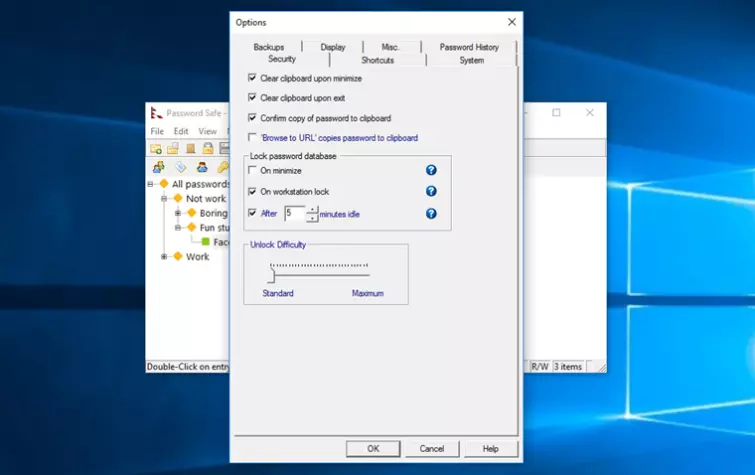Click the help icon beside On minimize

pyautogui.click(x=431, y=171)
